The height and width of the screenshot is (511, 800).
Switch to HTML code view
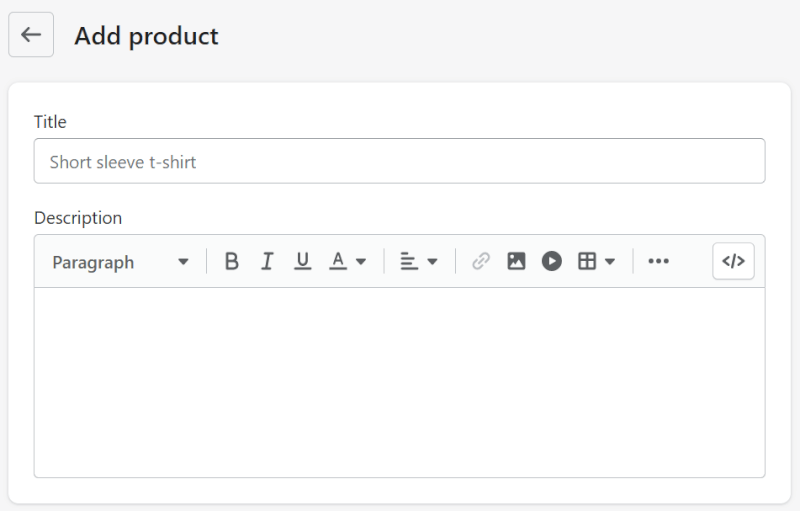tap(733, 262)
